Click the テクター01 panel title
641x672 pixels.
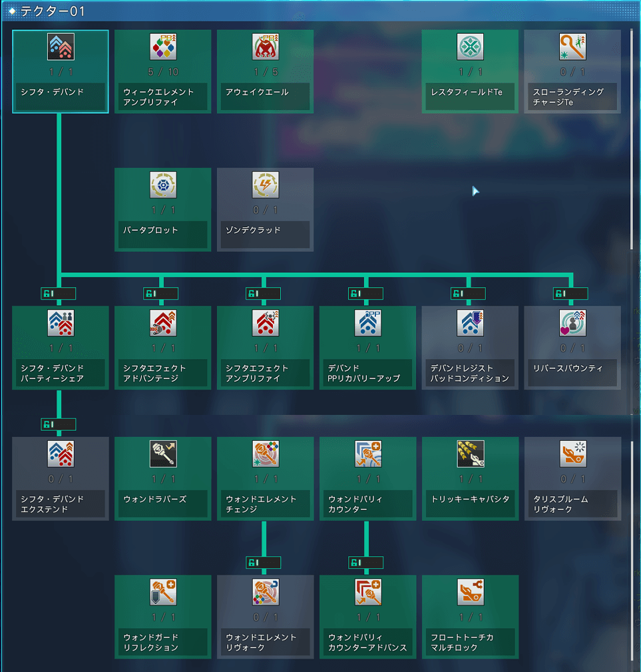coord(52,11)
